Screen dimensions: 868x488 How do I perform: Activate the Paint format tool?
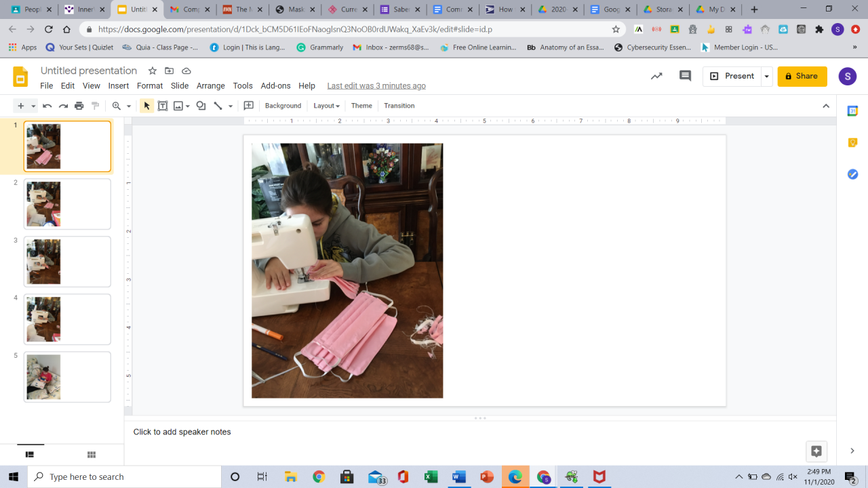(96, 106)
